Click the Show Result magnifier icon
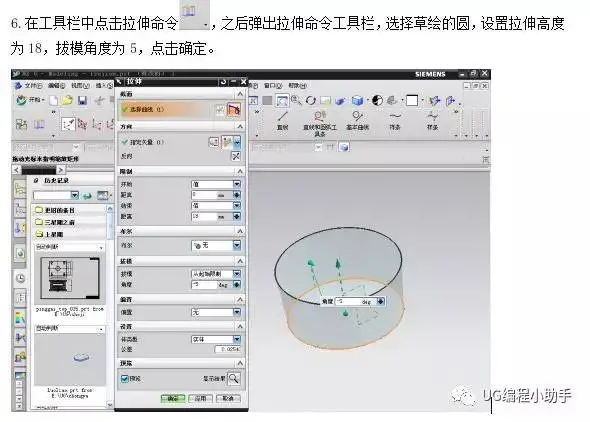The image size is (590, 422). (x=234, y=378)
